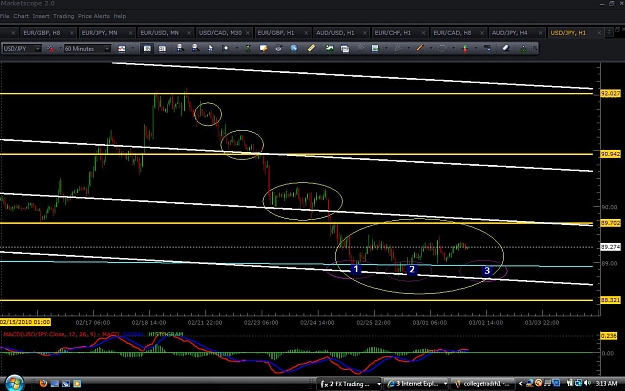Expand arrow next to crosshair tool

point(236,49)
